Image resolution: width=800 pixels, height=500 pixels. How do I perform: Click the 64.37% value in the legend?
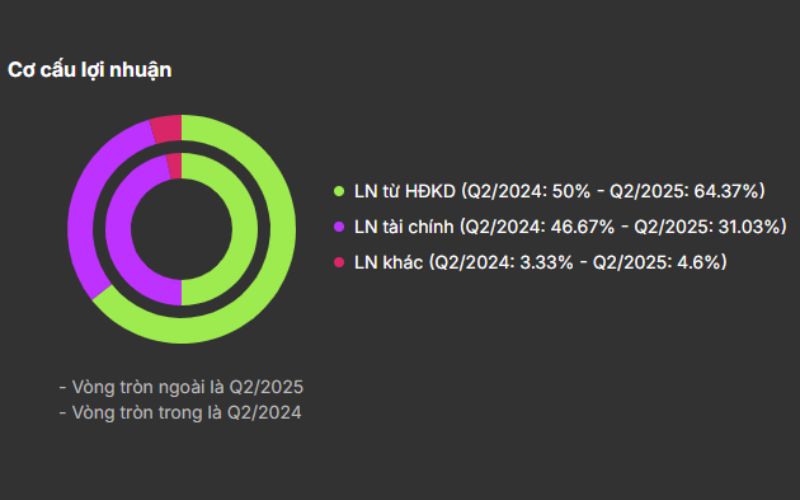(x=729, y=190)
